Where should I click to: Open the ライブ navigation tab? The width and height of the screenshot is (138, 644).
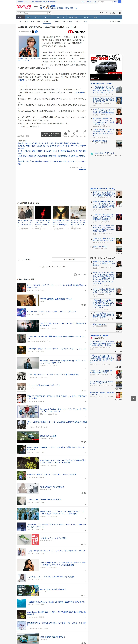[37, 17]
